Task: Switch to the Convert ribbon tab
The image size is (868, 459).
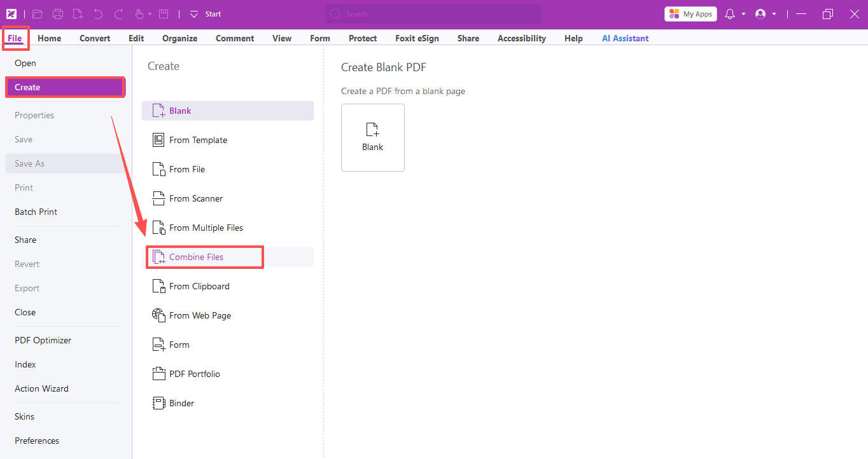Action: tap(95, 38)
